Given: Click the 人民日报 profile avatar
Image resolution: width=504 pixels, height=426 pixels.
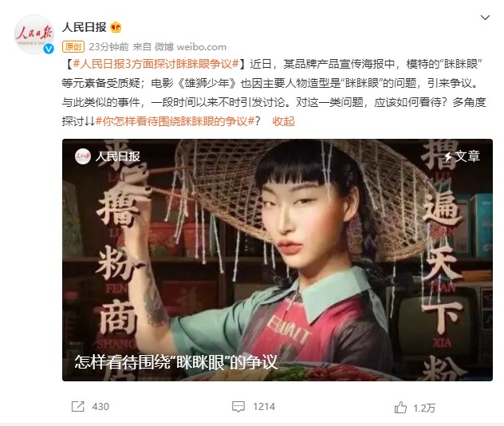Looking at the screenshot, I should click(34, 34).
